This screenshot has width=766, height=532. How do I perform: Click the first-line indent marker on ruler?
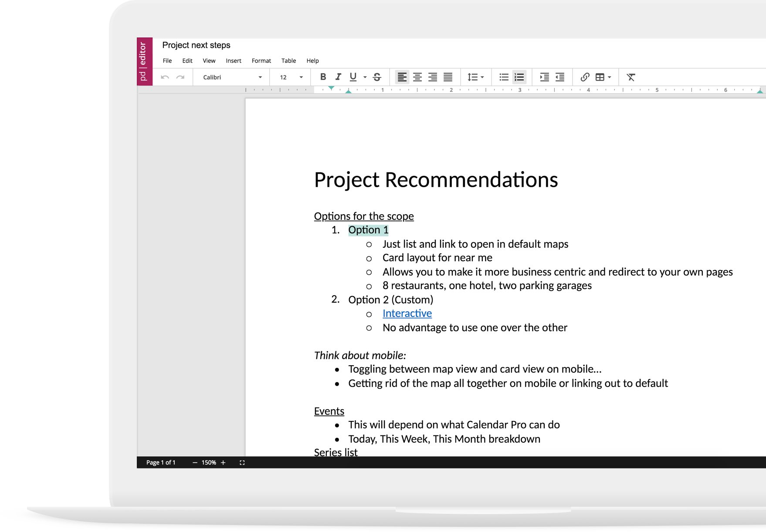[331, 88]
